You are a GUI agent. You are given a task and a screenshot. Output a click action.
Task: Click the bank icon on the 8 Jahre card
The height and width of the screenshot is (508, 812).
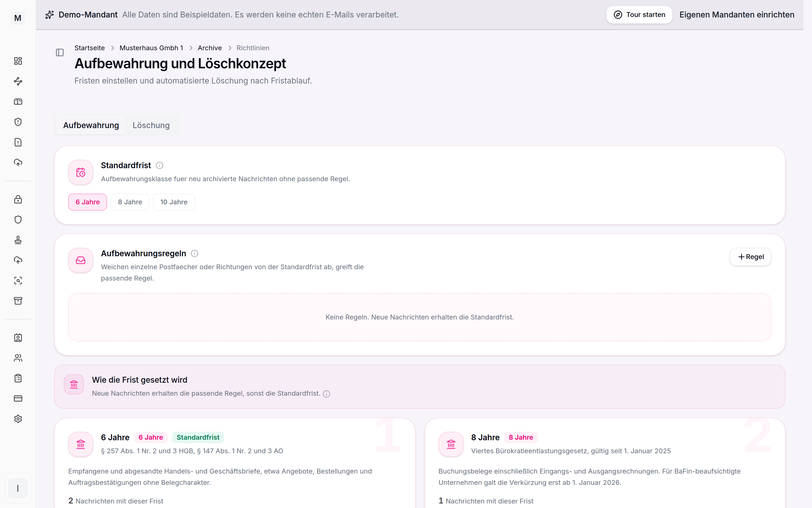tap(451, 444)
